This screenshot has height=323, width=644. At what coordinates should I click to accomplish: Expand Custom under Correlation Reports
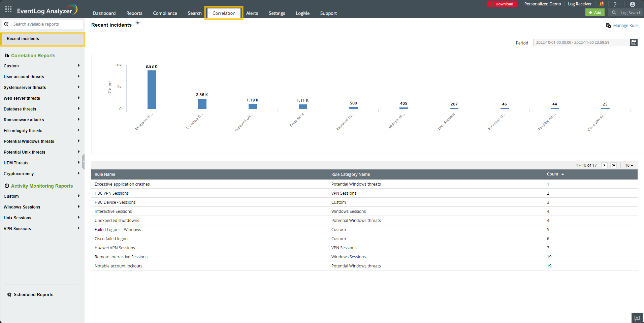[x=42, y=66]
